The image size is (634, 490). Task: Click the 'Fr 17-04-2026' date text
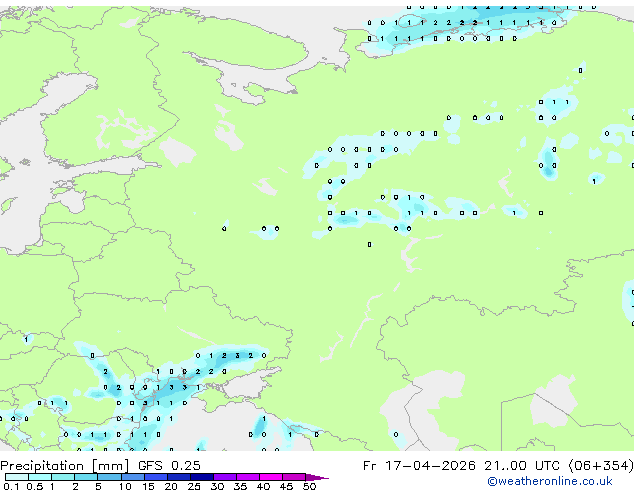[419, 466]
